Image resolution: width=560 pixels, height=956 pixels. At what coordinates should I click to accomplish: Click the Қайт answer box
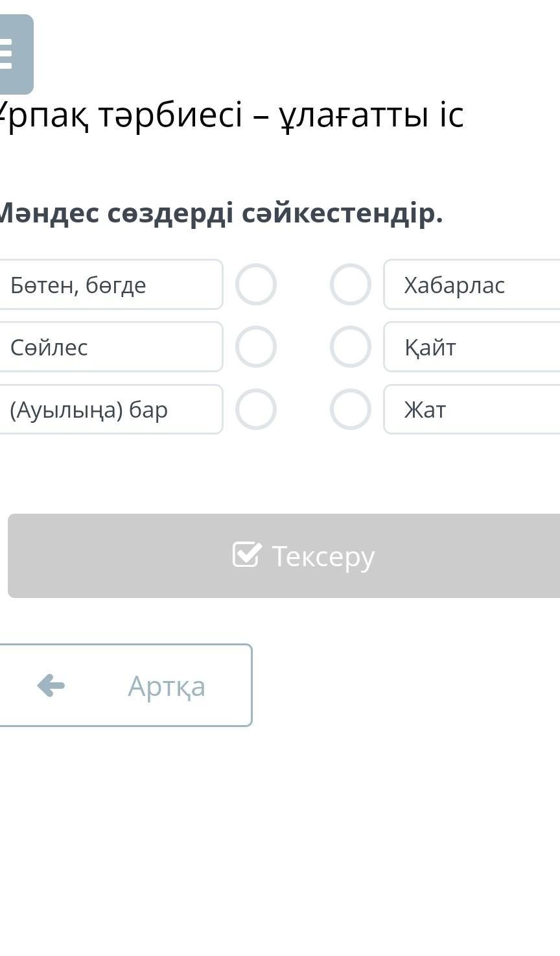click(472, 347)
